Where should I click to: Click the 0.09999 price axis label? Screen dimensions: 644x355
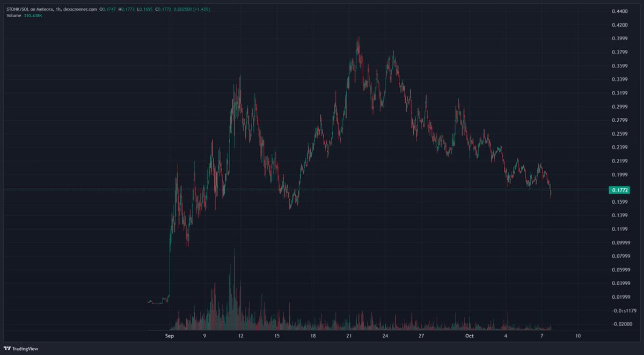coord(621,242)
